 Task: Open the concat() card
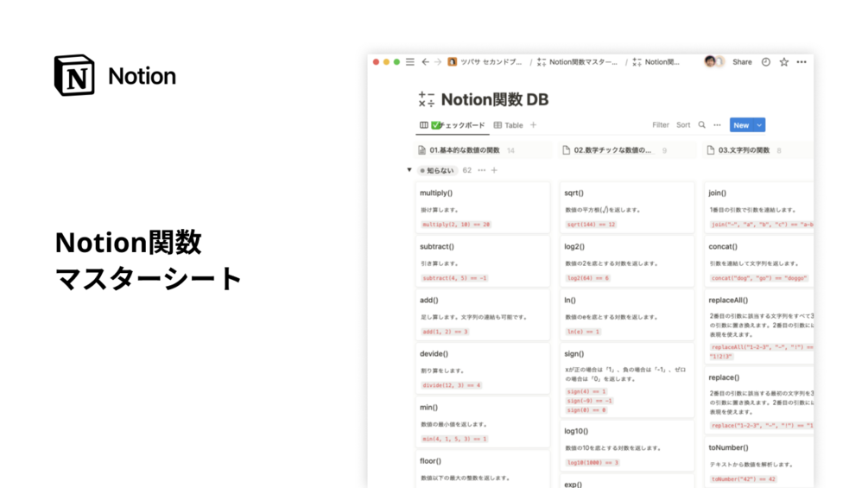tap(759, 262)
